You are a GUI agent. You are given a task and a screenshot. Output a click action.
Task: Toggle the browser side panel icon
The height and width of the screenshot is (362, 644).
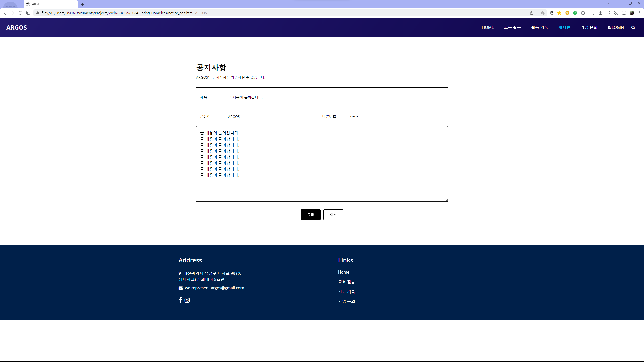pos(624,13)
